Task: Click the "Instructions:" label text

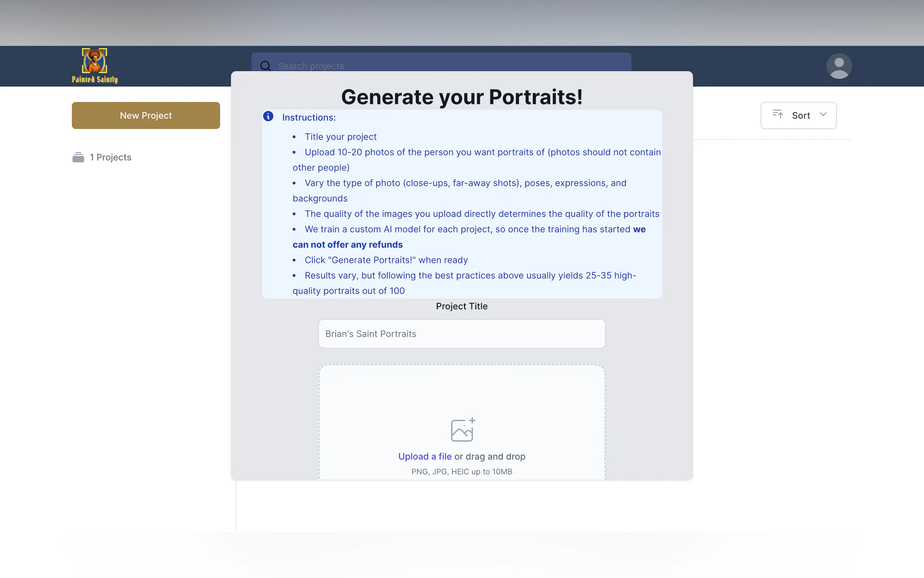Action: pyautogui.click(x=308, y=117)
